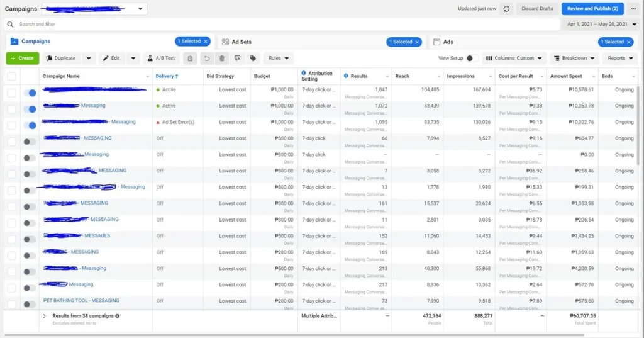Enable the PET BATHING TOOL campaign toggle

coord(30,304)
